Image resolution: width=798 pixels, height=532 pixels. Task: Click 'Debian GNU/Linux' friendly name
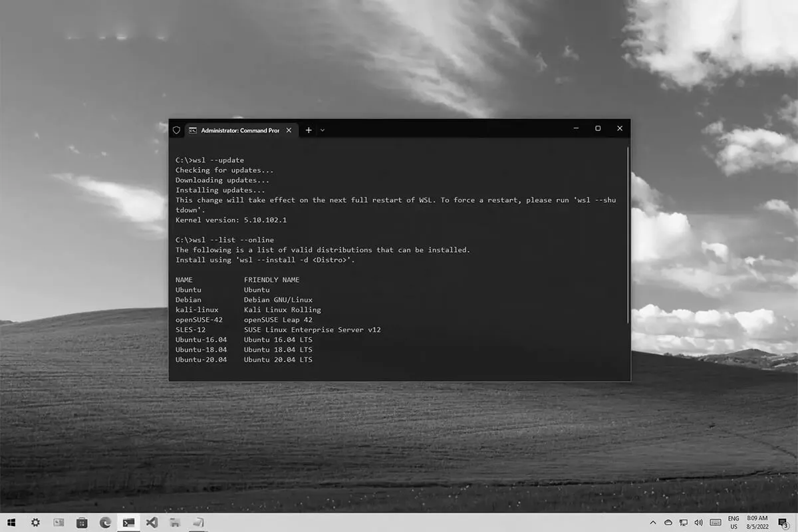[278, 300]
